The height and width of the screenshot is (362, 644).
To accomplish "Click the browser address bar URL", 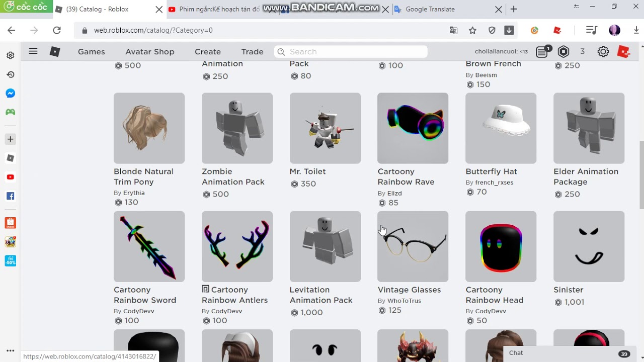I will click(x=153, y=30).
